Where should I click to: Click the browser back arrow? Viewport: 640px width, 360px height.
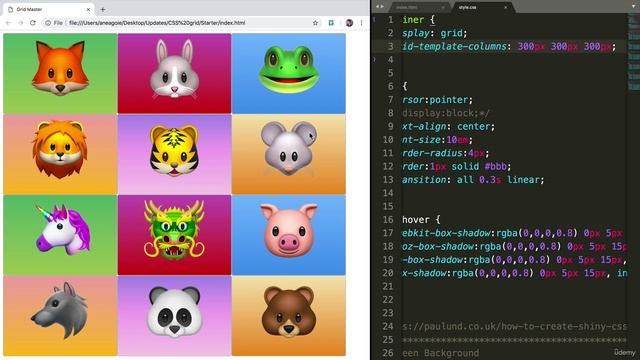coord(9,23)
